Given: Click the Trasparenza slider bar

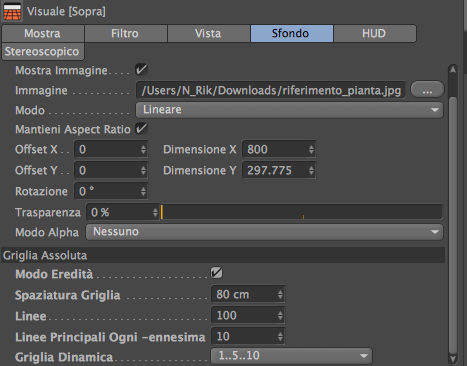Looking at the screenshot, I should click(x=301, y=212).
